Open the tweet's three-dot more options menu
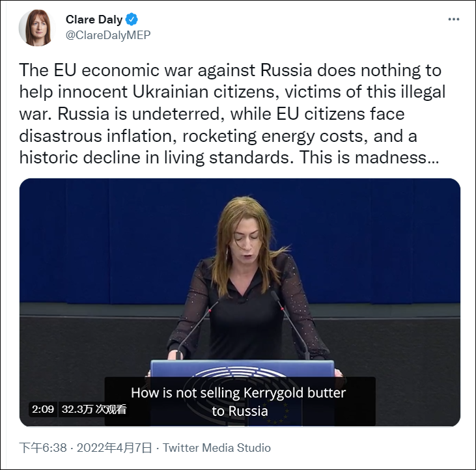 (x=453, y=20)
